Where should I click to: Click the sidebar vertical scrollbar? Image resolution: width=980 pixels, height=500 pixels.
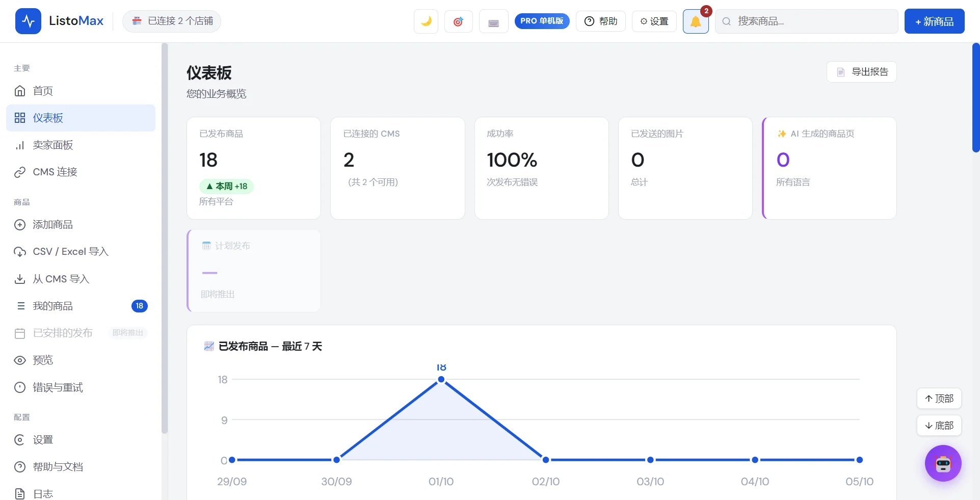pyautogui.click(x=165, y=238)
